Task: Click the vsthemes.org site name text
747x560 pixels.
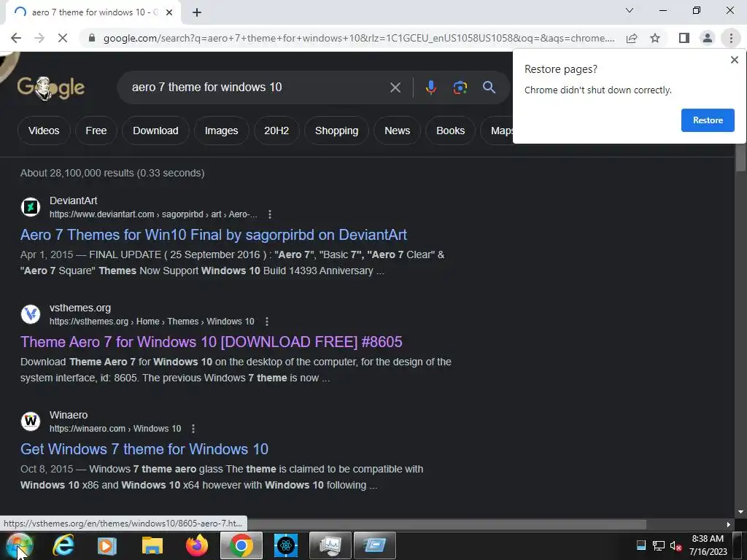Action: click(x=80, y=308)
